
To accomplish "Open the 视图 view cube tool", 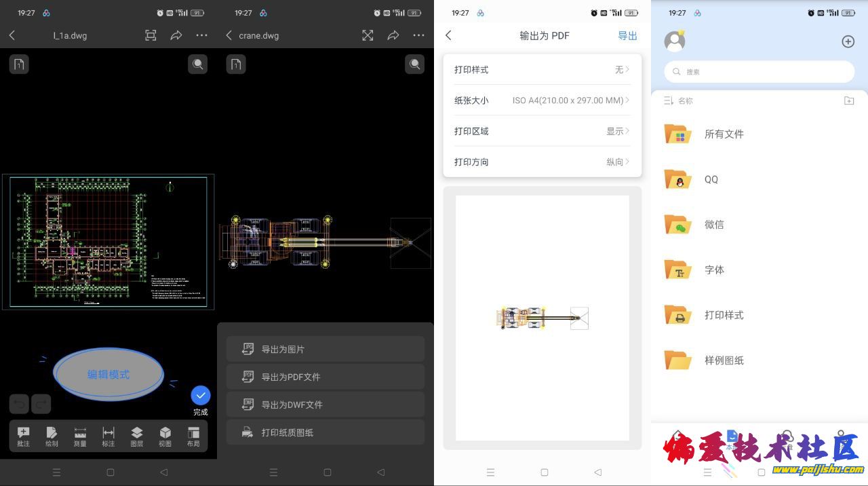I will [165, 436].
